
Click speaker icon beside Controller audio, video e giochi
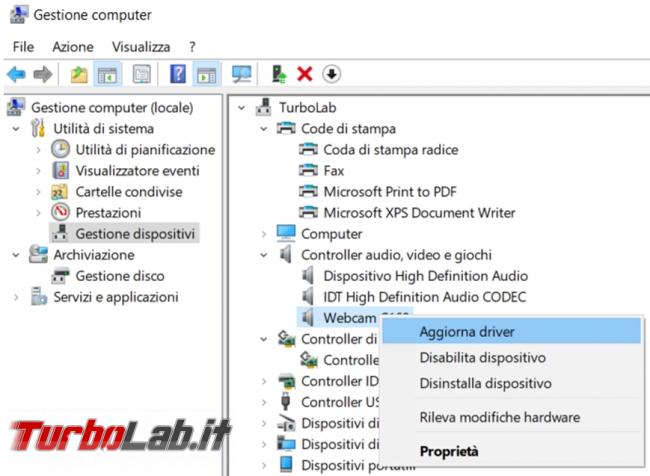tap(286, 255)
